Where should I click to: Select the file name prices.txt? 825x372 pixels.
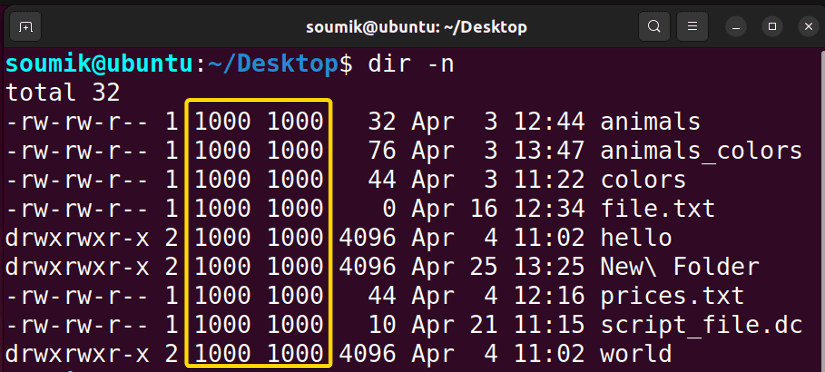(672, 297)
